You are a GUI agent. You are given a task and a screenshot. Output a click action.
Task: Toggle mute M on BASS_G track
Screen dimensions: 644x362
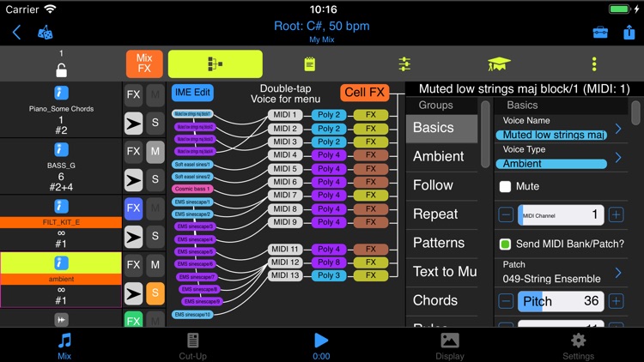click(x=155, y=152)
